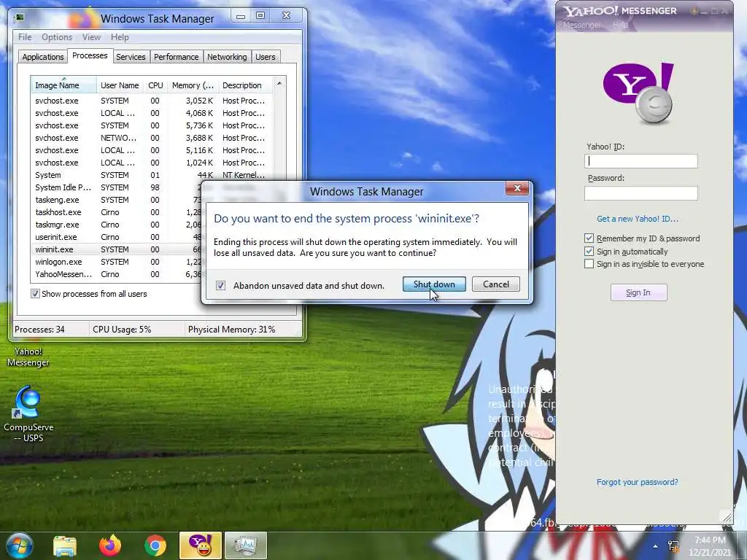This screenshot has width=747, height=560.
Task: Launch Firefox from the taskbar
Action: [110, 545]
